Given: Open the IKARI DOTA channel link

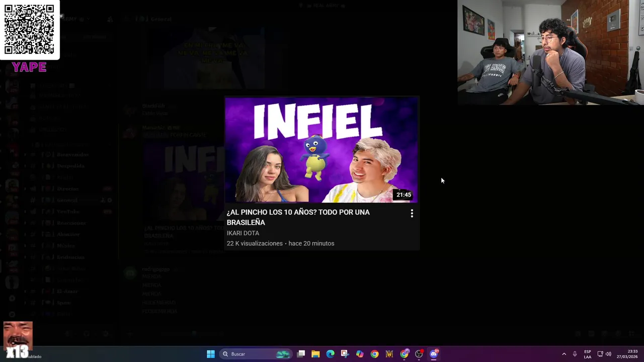Looking at the screenshot, I should click(243, 233).
